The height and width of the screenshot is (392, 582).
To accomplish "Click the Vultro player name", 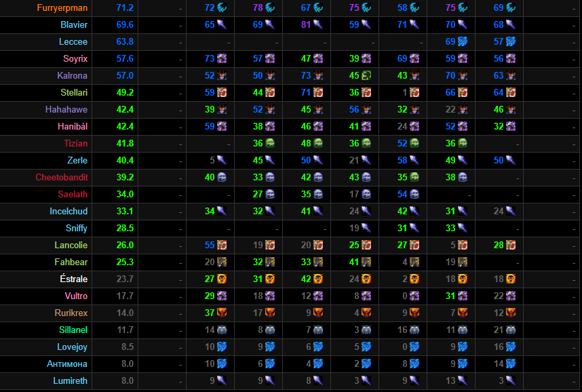I will click(76, 296).
